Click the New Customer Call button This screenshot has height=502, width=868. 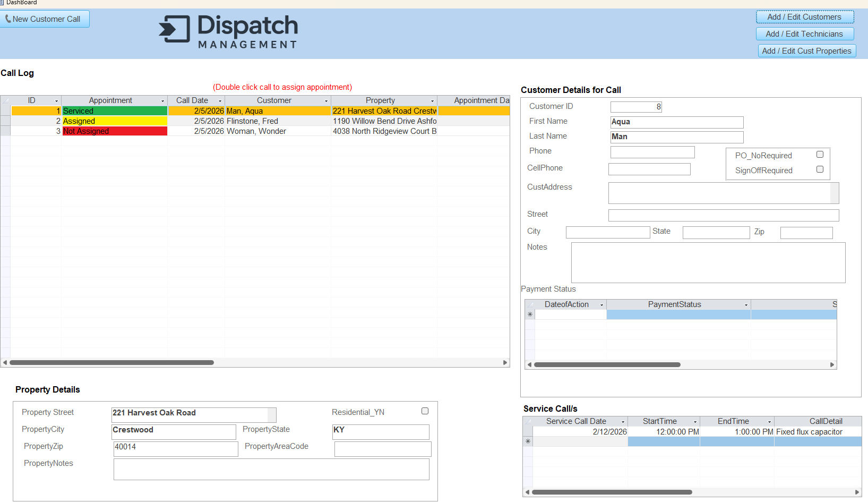click(45, 19)
